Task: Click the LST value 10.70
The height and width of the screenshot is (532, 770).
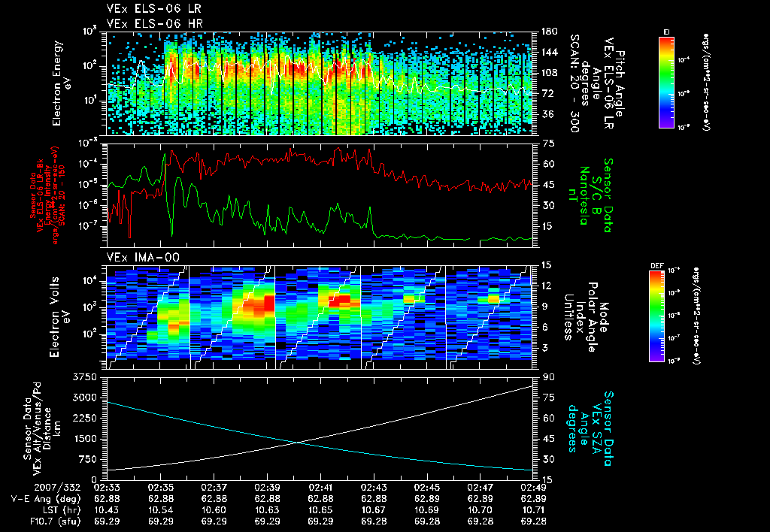Action: point(480,510)
